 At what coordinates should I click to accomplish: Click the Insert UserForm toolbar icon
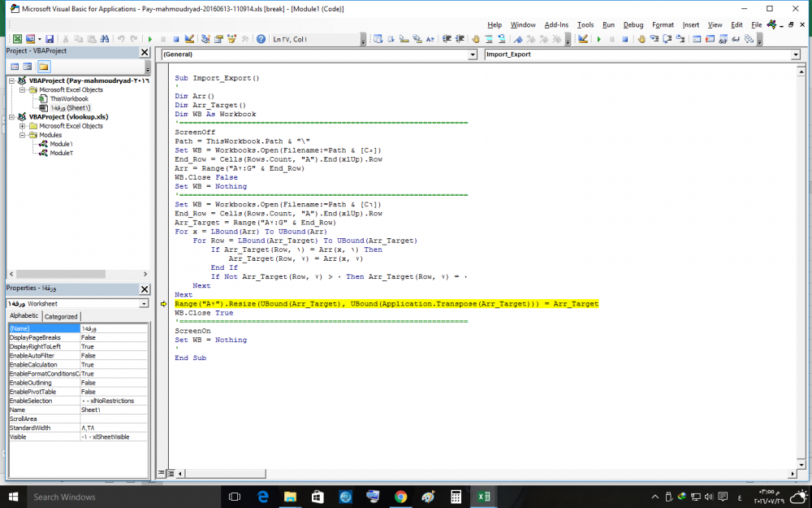click(x=30, y=39)
